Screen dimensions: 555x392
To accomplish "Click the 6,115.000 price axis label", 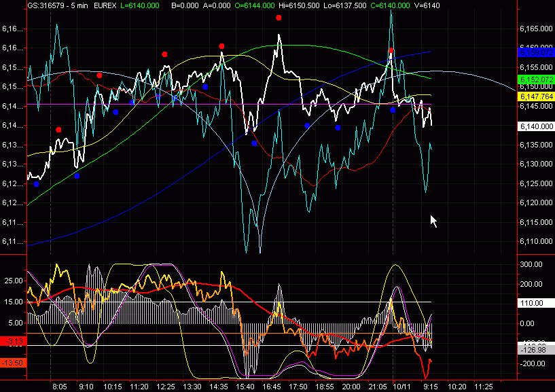I will click(536, 222).
